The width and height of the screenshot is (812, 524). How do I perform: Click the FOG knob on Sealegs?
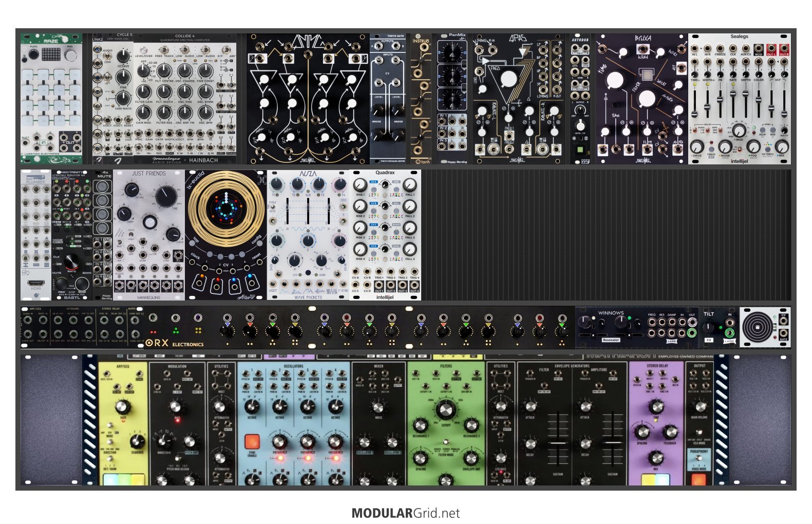753,146
